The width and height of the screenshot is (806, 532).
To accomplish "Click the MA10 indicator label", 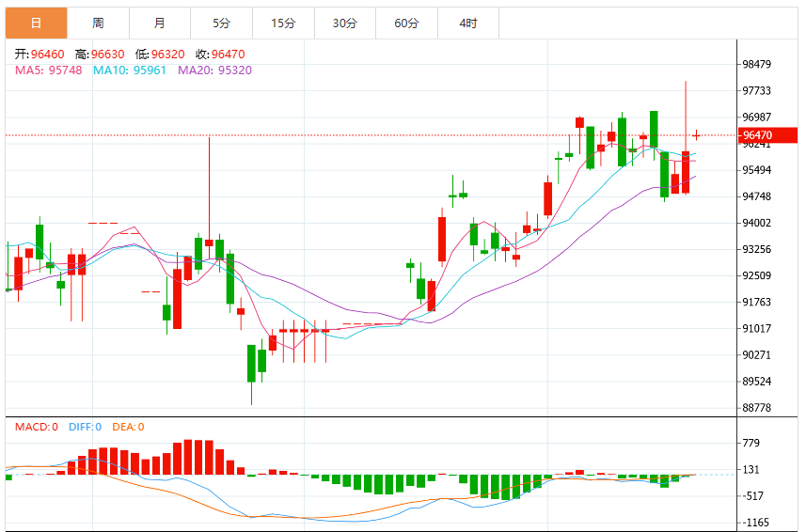I will (x=130, y=70).
